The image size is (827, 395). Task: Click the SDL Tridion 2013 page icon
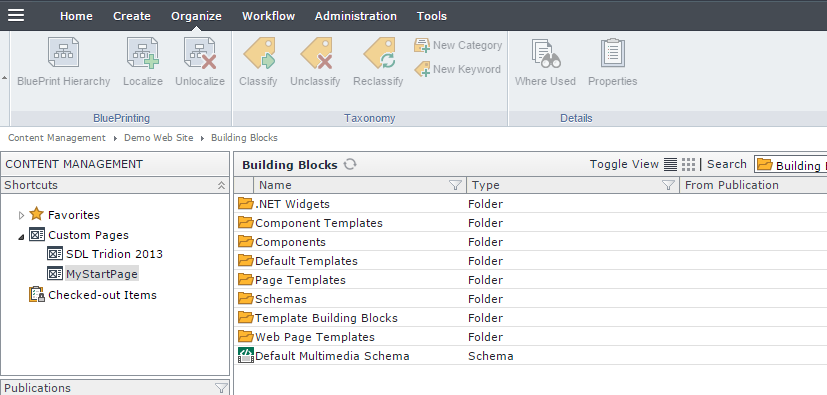pos(55,254)
